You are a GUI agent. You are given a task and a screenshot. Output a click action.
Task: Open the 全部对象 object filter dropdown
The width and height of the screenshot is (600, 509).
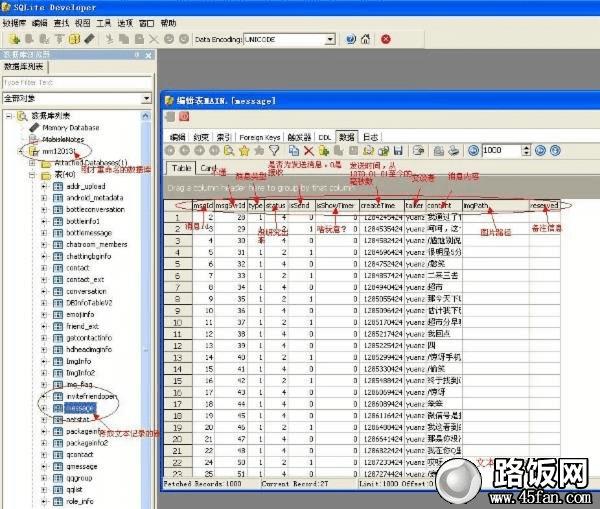point(146,99)
